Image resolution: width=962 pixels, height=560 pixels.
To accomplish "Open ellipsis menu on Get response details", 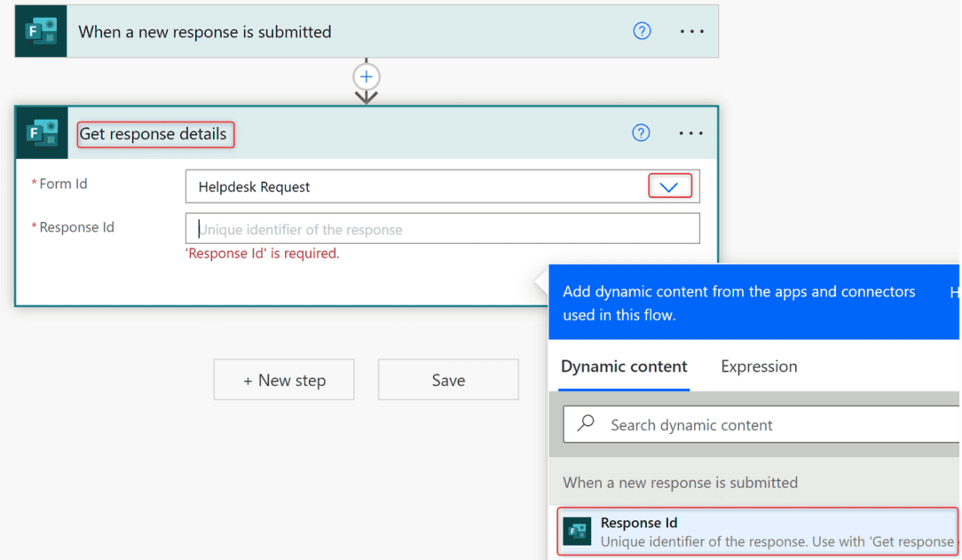I will [690, 132].
